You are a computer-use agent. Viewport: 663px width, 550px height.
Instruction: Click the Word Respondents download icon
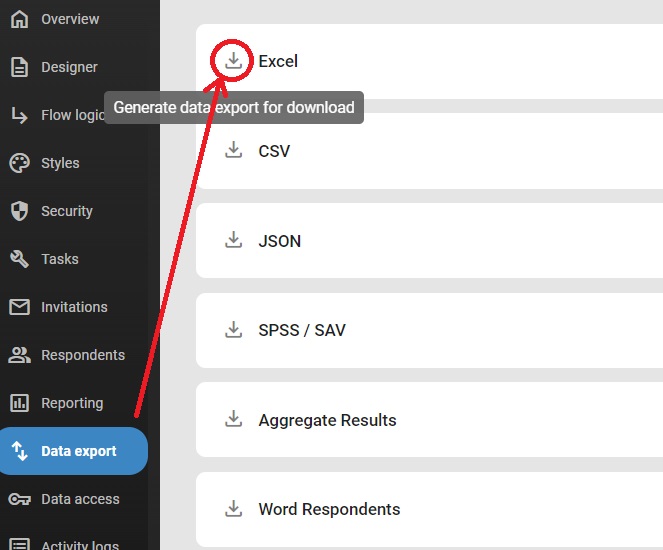point(233,508)
